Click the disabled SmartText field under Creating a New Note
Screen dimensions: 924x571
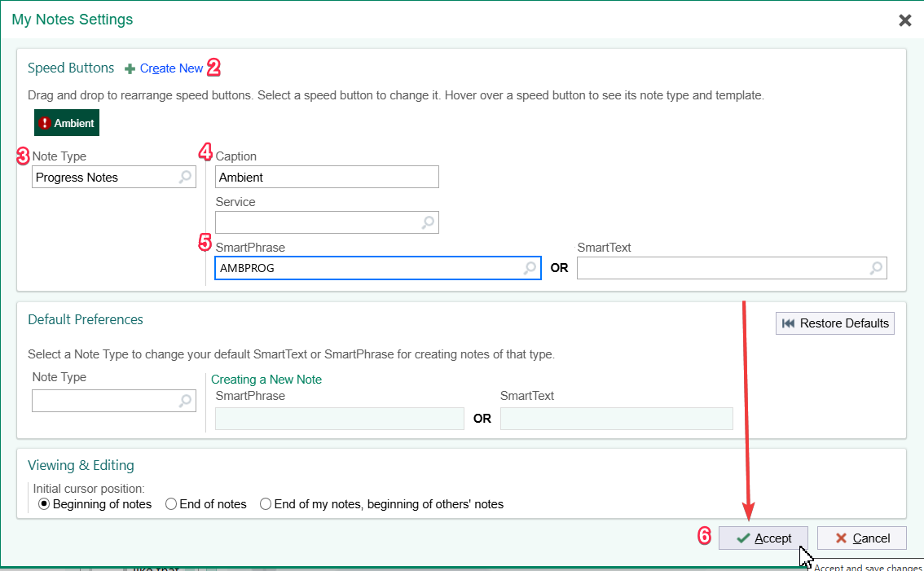[616, 419]
